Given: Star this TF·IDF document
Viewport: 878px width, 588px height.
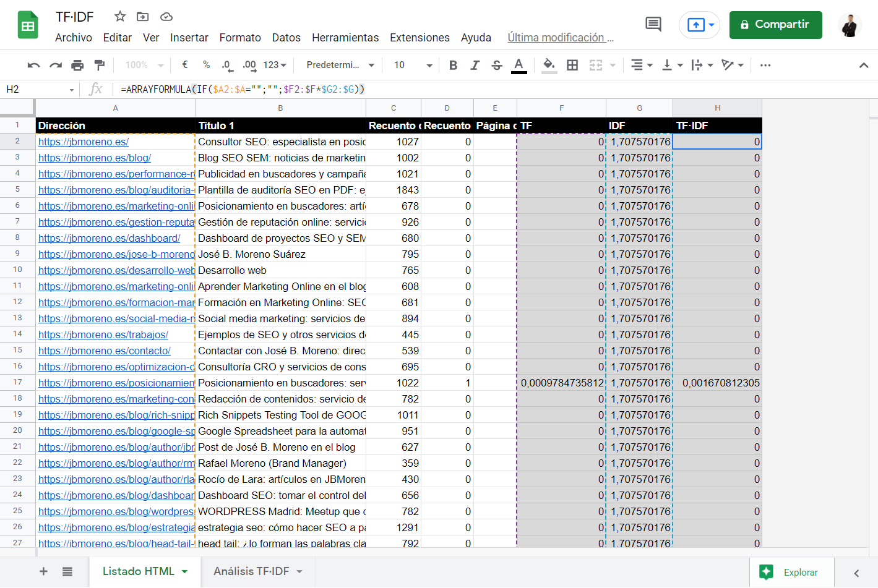Looking at the screenshot, I should [120, 17].
